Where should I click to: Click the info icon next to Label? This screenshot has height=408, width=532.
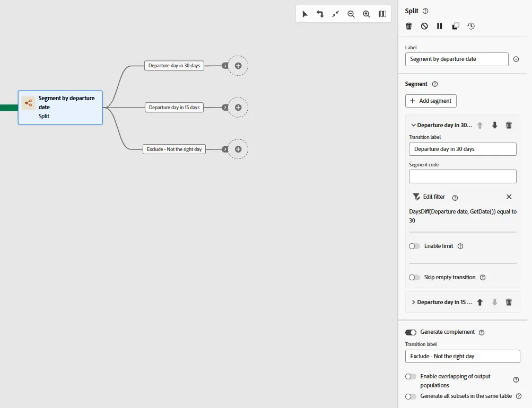click(516, 59)
